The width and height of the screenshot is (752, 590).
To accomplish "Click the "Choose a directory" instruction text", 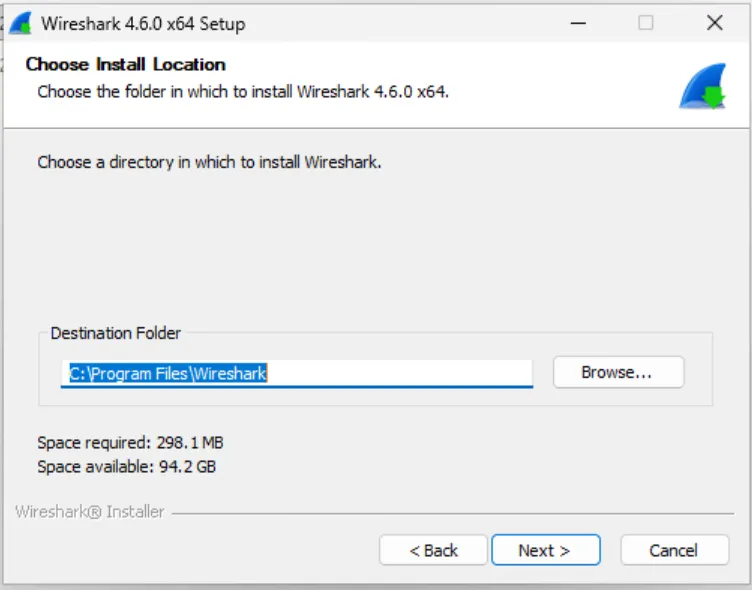I will tap(209, 161).
